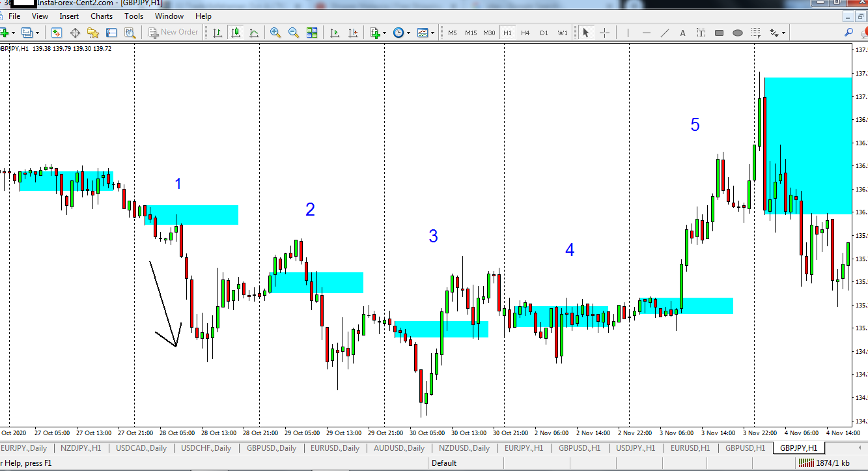Switch chart to Line Chart style
The image size is (868, 471).
253,33
